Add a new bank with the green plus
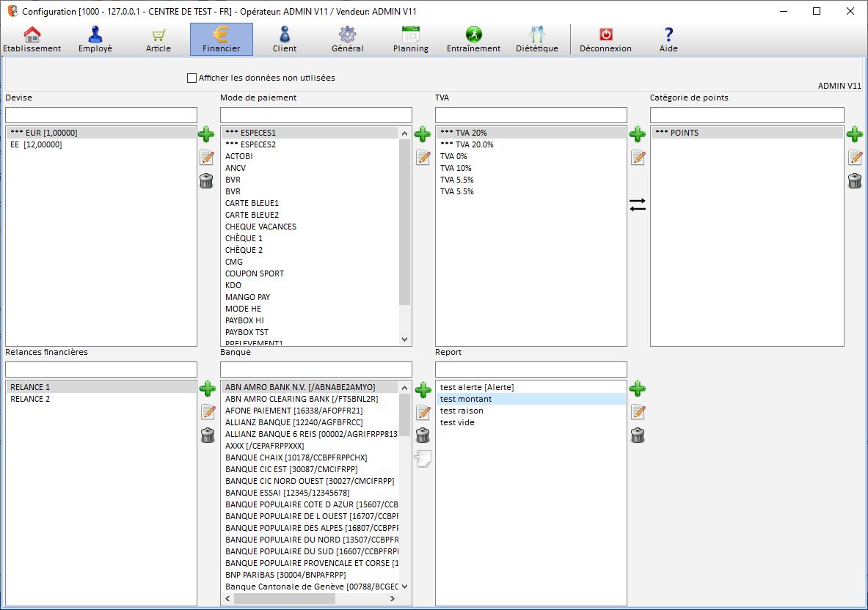 pos(423,389)
